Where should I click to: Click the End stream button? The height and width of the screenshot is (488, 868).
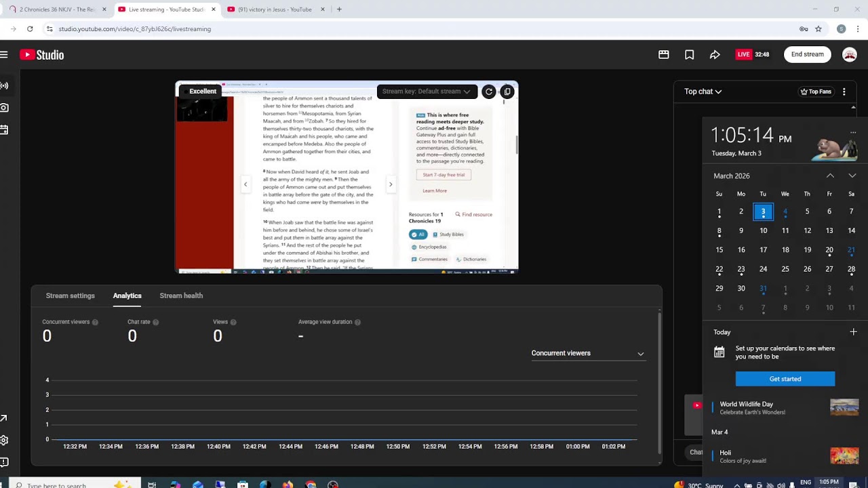(x=808, y=54)
